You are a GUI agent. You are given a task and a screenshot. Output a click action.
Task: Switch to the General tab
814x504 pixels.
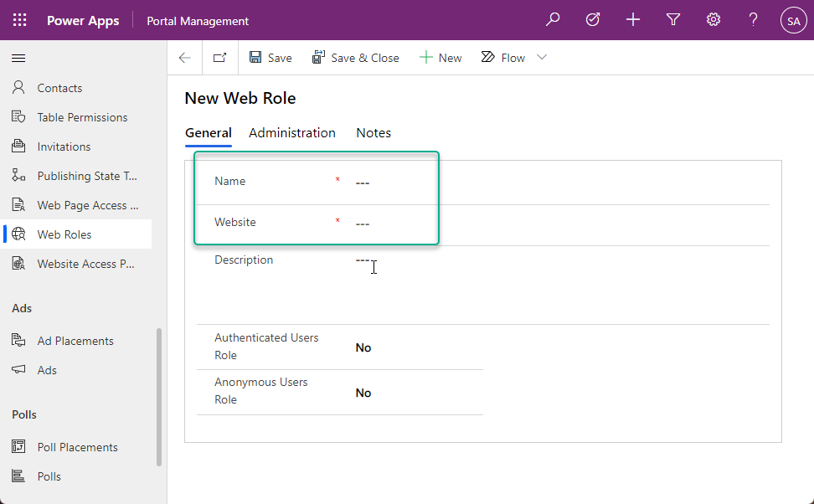[x=209, y=133]
